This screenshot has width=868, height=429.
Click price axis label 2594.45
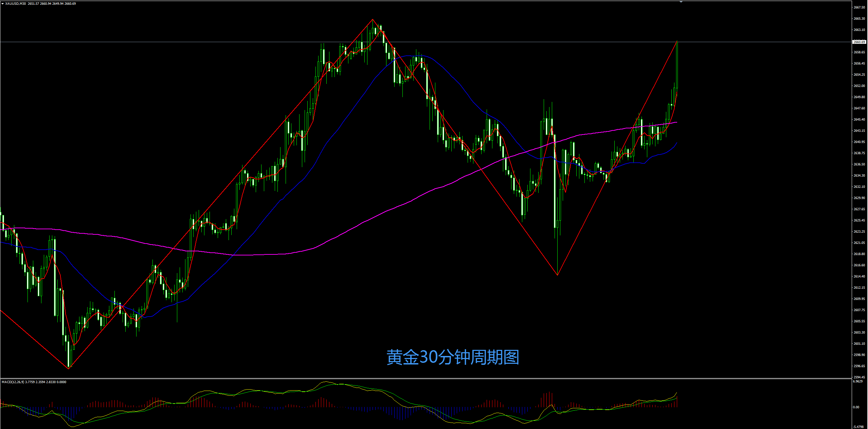(x=859, y=377)
